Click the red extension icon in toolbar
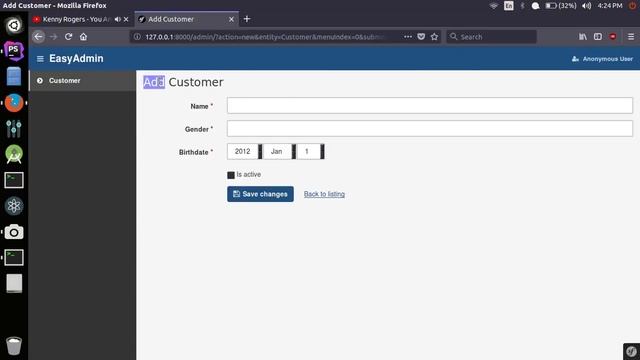The image size is (640, 360). click(613, 37)
